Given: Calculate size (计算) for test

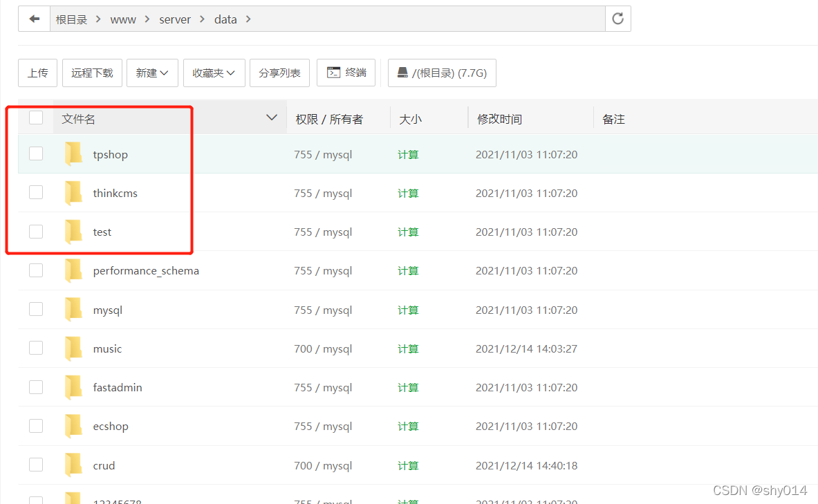Looking at the screenshot, I should (x=408, y=232).
